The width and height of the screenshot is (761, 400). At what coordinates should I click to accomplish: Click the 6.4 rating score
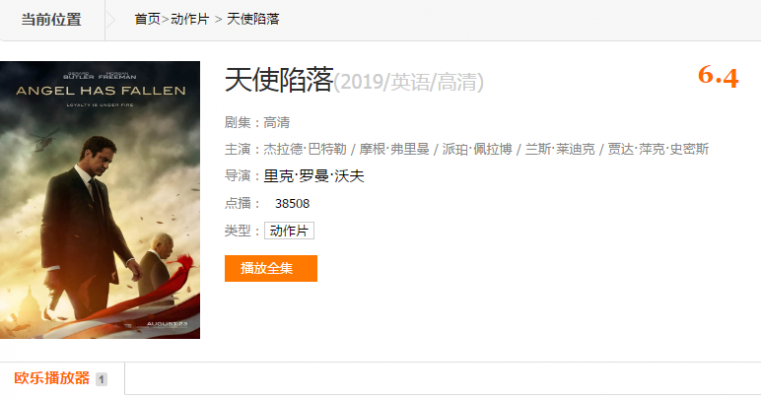tap(718, 77)
